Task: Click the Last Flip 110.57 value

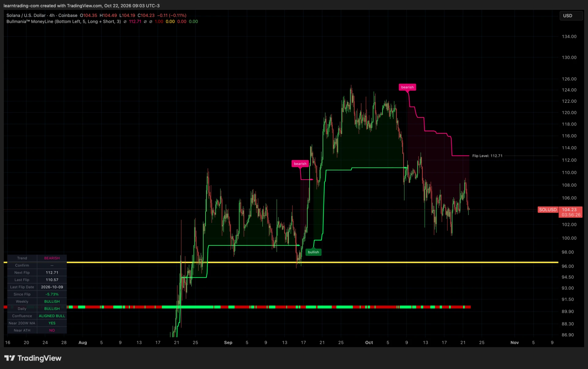Action: tap(52, 280)
